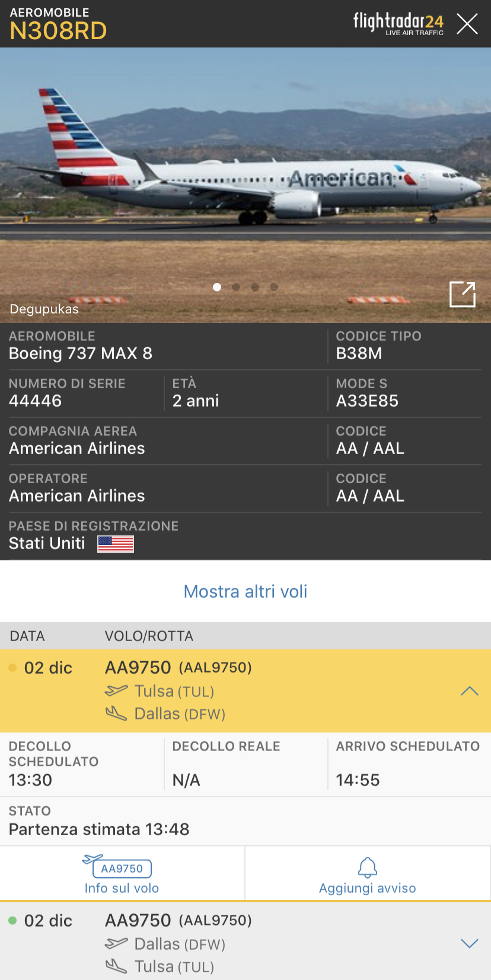Image resolution: width=491 pixels, height=980 pixels.
Task: Tap the Flightradar24 logo
Action: pos(398,23)
